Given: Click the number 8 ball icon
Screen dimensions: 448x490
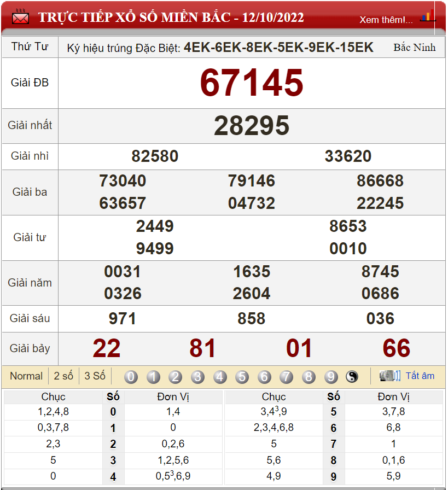Looking at the screenshot, I should [x=309, y=377].
